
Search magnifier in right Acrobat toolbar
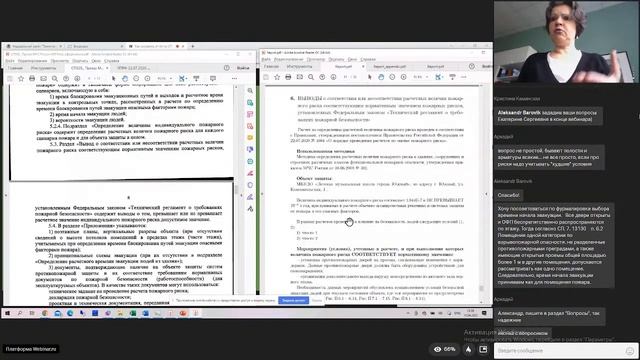[x=311, y=77]
